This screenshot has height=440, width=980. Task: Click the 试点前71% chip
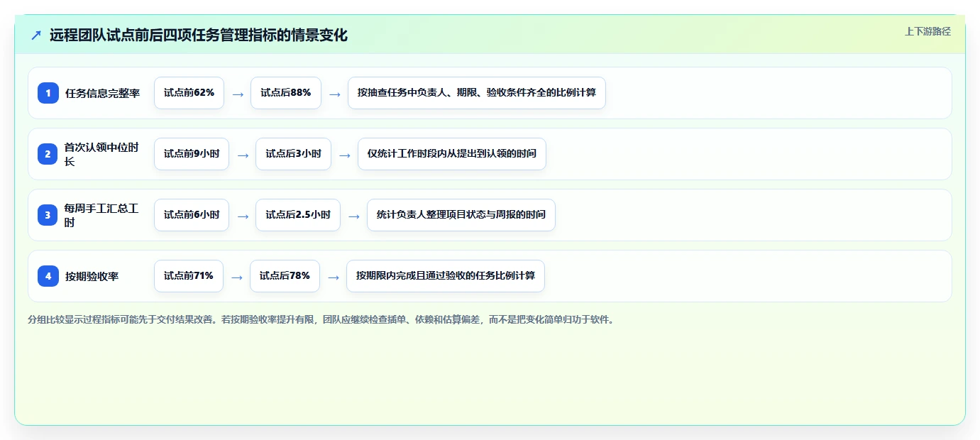189,276
